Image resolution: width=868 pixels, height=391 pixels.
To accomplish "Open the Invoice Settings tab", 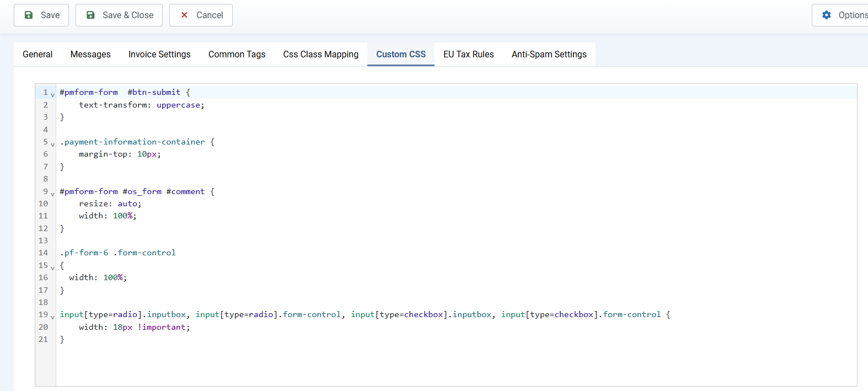I will [159, 54].
